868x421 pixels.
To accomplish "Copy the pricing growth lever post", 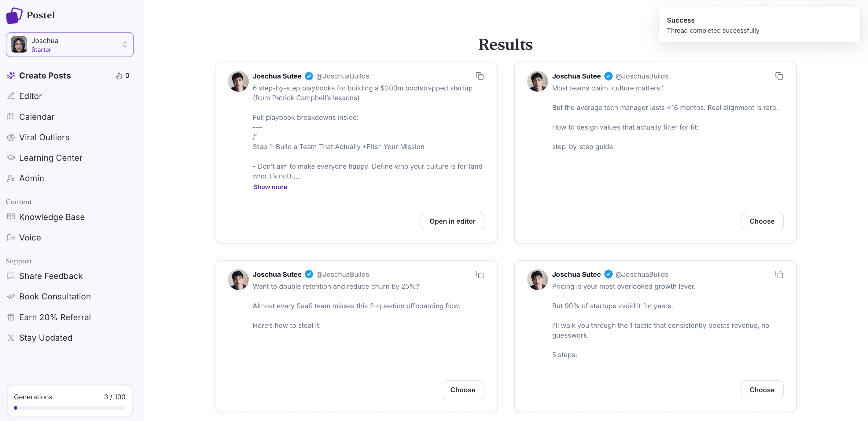I will coord(779,274).
